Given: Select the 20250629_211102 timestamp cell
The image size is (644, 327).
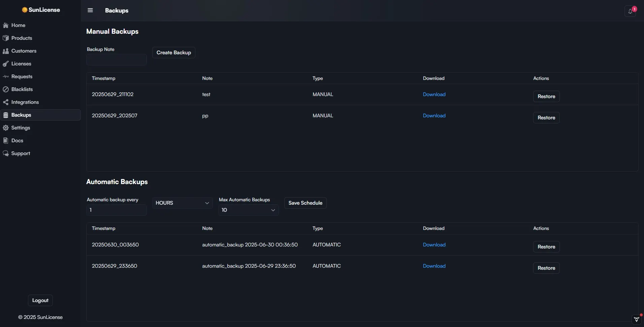Looking at the screenshot, I should pyautogui.click(x=113, y=94).
